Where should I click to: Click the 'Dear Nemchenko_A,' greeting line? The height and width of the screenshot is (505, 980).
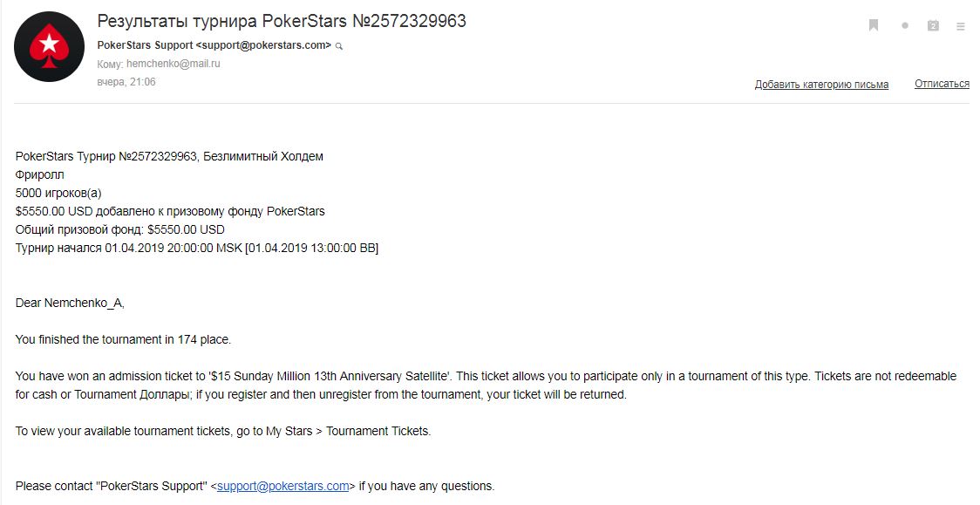[x=70, y=304]
